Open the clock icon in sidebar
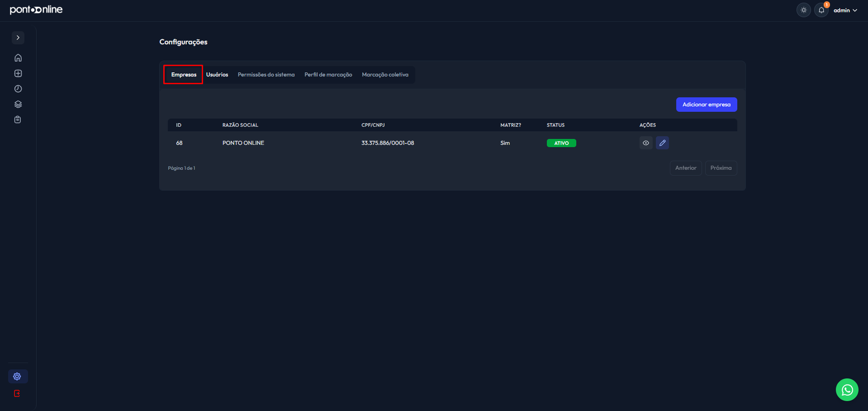868x411 pixels. click(x=18, y=88)
